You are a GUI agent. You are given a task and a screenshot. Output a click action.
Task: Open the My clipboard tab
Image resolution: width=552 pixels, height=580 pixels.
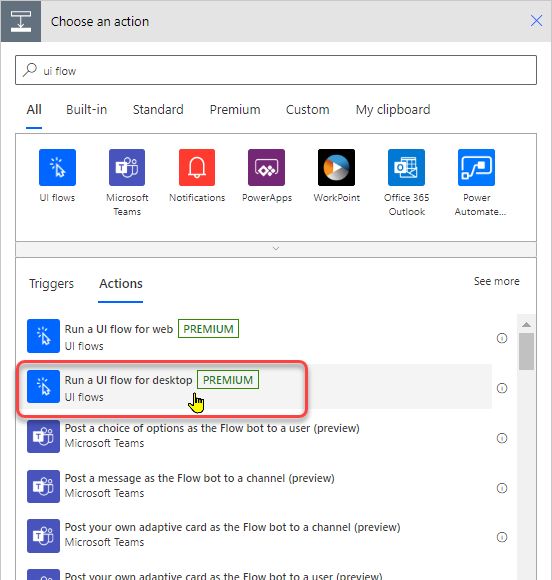393,110
